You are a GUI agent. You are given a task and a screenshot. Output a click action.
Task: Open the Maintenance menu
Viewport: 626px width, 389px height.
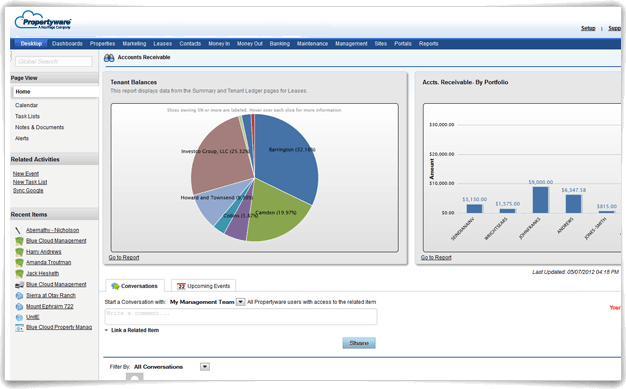click(x=312, y=44)
